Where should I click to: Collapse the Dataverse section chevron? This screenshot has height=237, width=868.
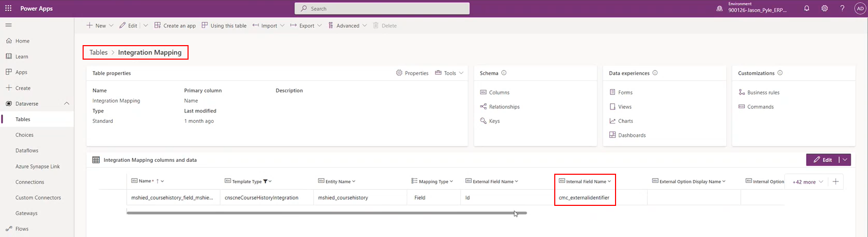click(x=66, y=104)
